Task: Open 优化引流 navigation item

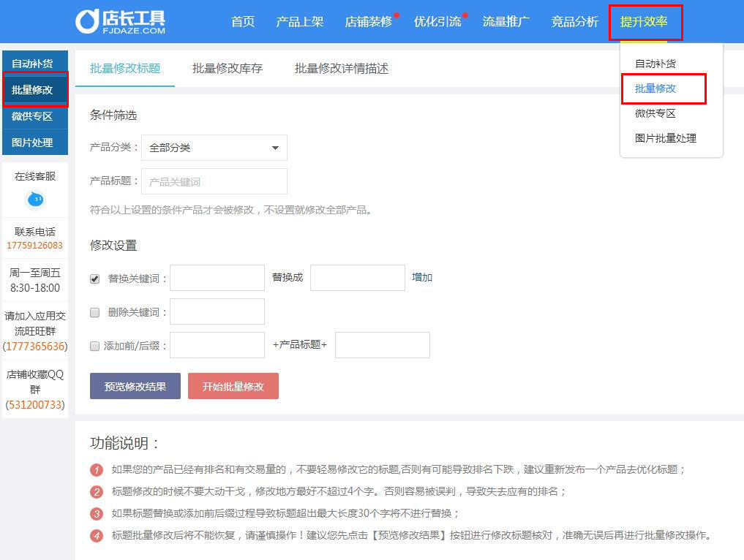Action: (x=437, y=22)
